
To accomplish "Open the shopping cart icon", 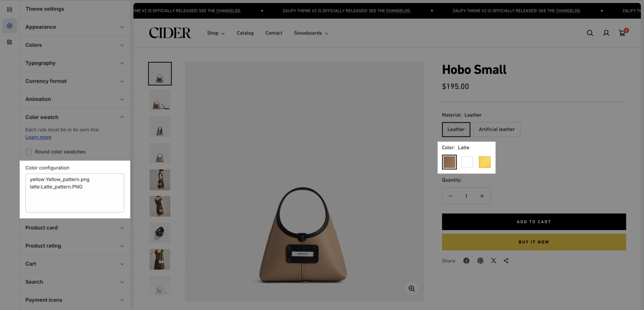I will (623, 33).
